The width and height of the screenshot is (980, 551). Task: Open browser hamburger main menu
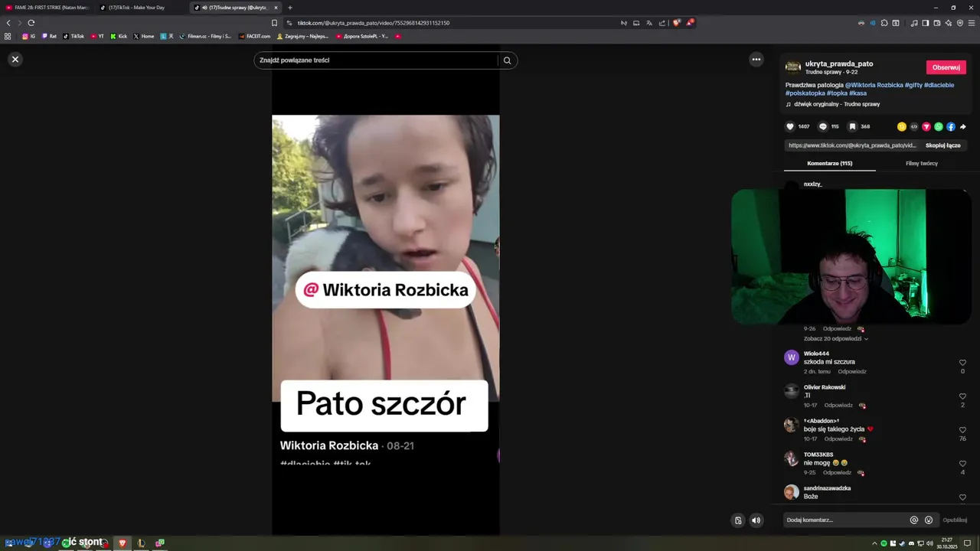pyautogui.click(x=972, y=23)
